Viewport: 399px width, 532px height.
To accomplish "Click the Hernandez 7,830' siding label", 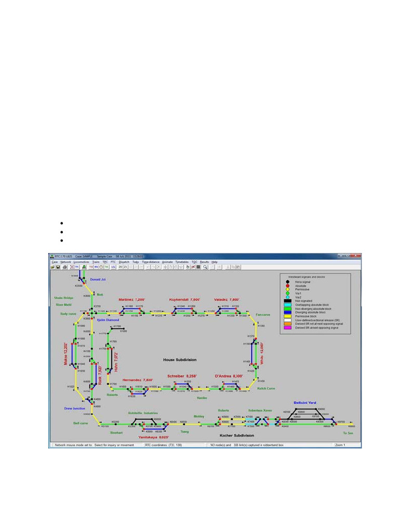I will pos(138,380).
